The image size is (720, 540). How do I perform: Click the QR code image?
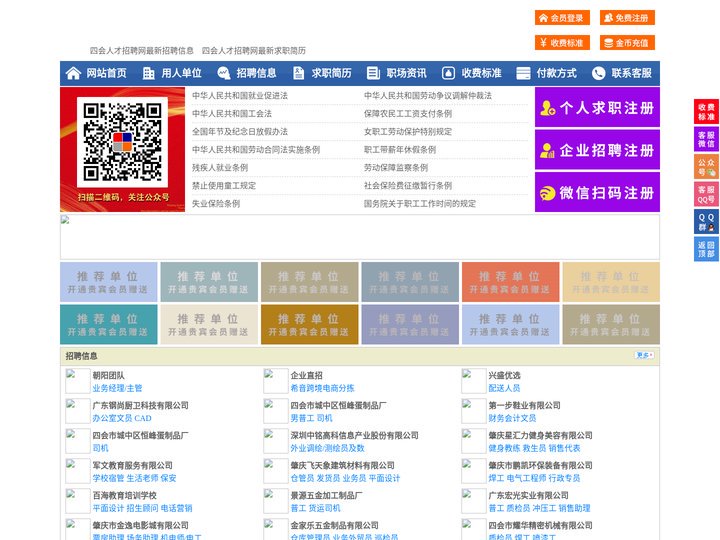pyautogui.click(x=122, y=142)
